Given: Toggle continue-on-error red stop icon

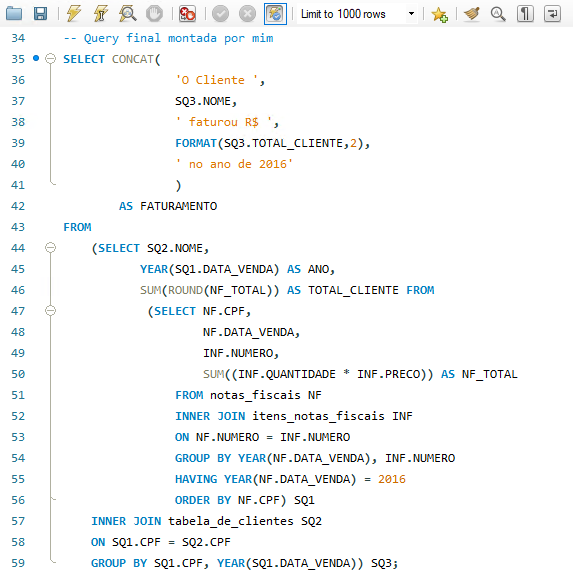Looking at the screenshot, I should [187, 14].
